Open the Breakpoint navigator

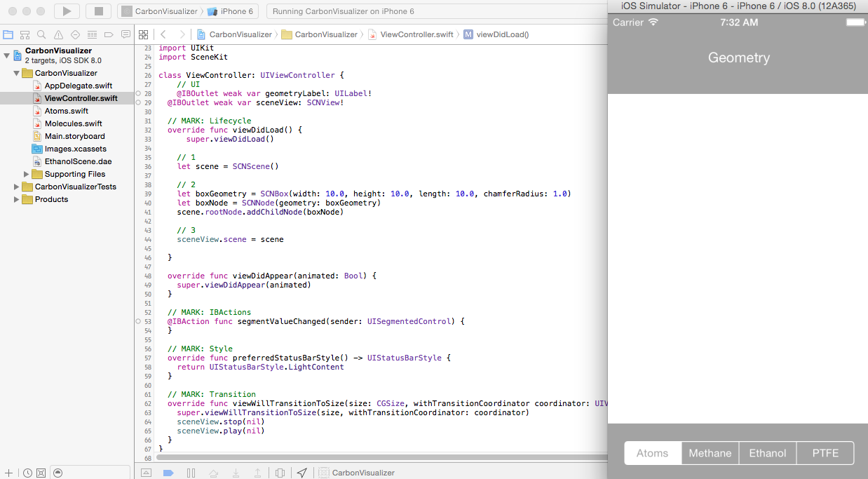click(x=109, y=34)
